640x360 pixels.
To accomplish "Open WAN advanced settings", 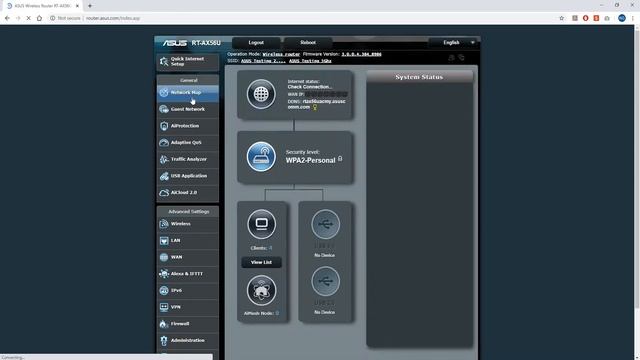I will pos(188,257).
